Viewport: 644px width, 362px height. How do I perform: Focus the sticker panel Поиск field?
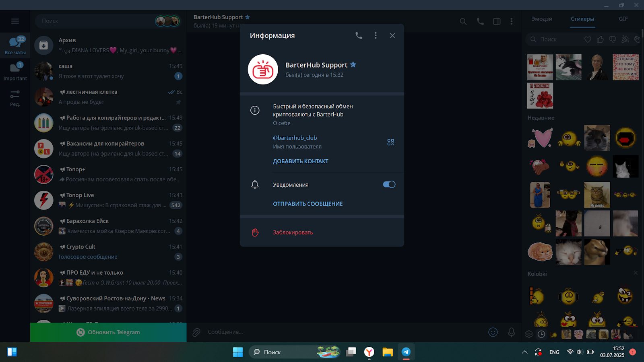click(x=553, y=39)
